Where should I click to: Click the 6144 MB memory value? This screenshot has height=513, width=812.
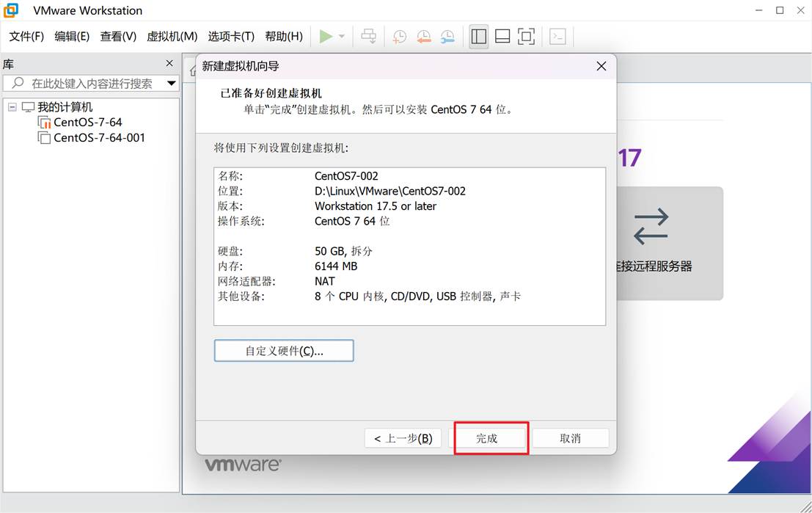click(x=336, y=266)
